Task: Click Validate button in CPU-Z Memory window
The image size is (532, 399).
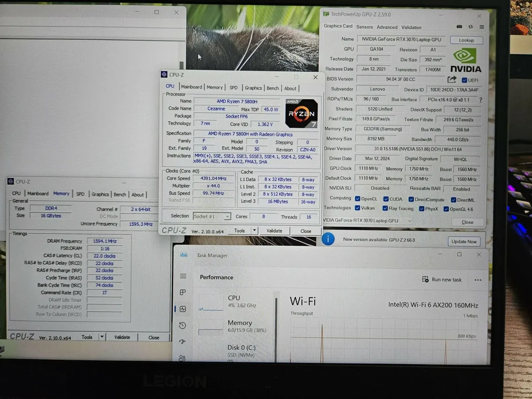Action: click(x=122, y=337)
